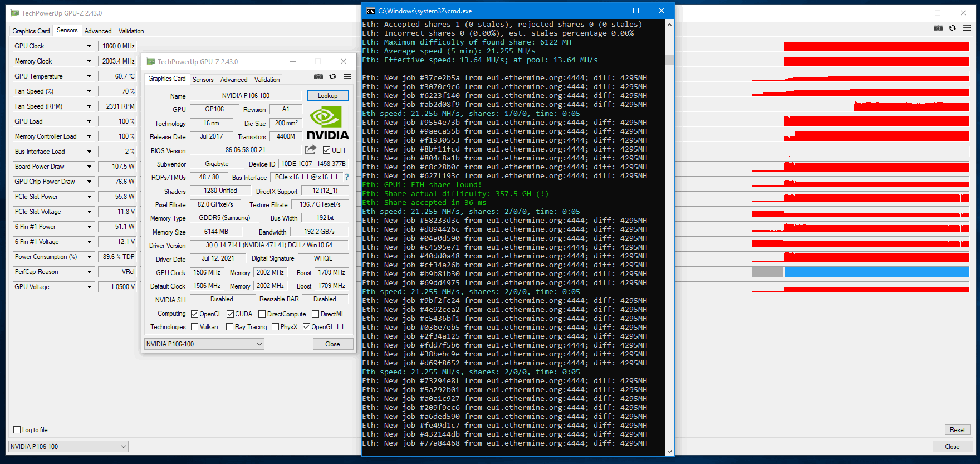
Task: Toggle the PhysX checkbox
Action: (x=275, y=327)
